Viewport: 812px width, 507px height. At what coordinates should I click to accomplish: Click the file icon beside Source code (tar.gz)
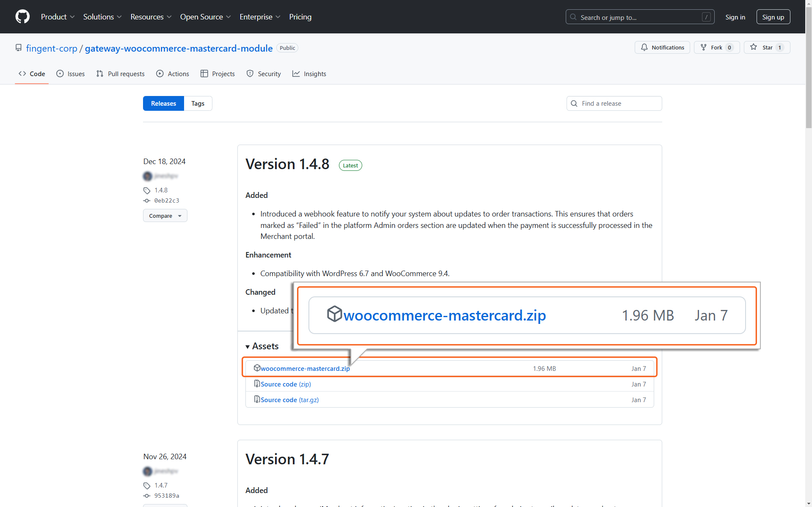click(257, 399)
